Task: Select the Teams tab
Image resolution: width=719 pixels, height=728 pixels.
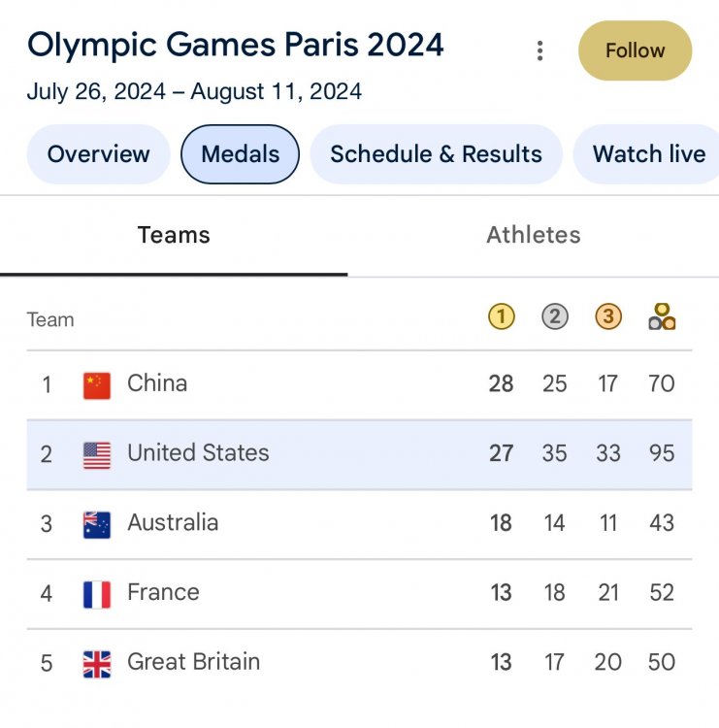Action: (174, 235)
